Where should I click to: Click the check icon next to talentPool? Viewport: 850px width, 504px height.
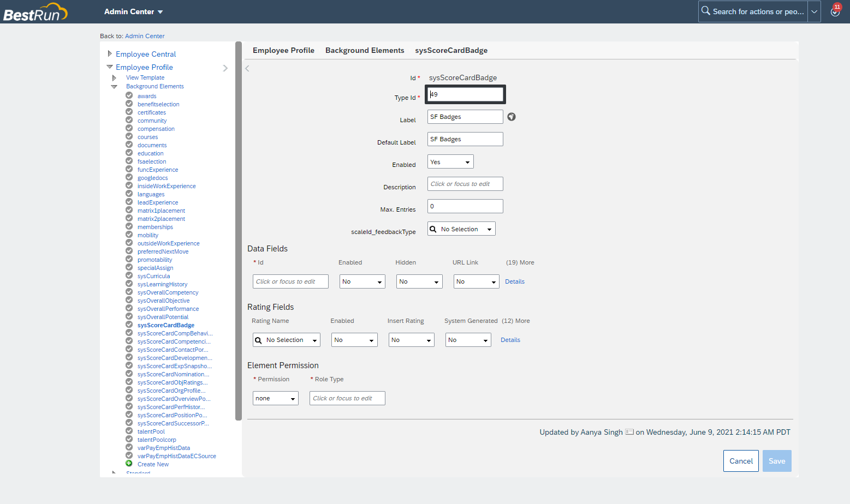click(x=129, y=431)
